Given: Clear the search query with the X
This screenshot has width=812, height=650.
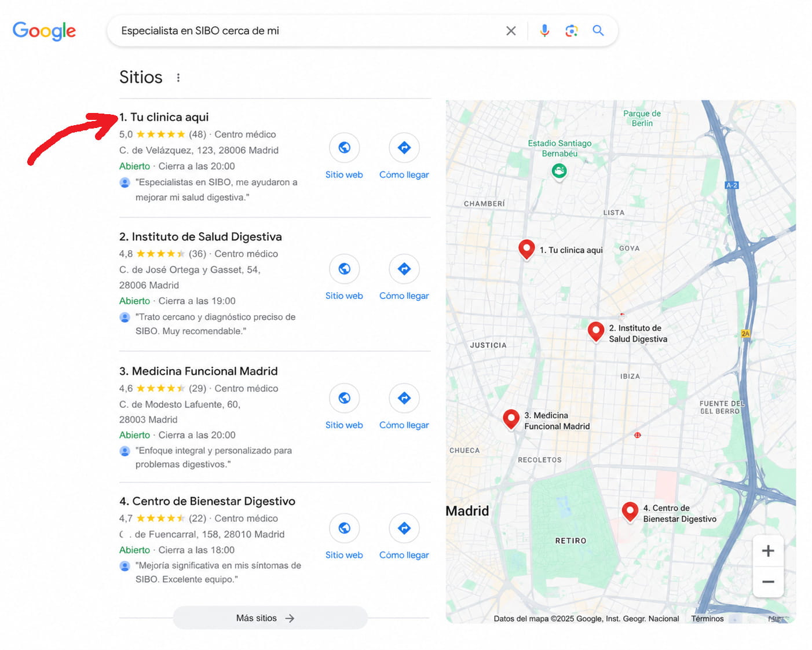Looking at the screenshot, I should [x=510, y=31].
